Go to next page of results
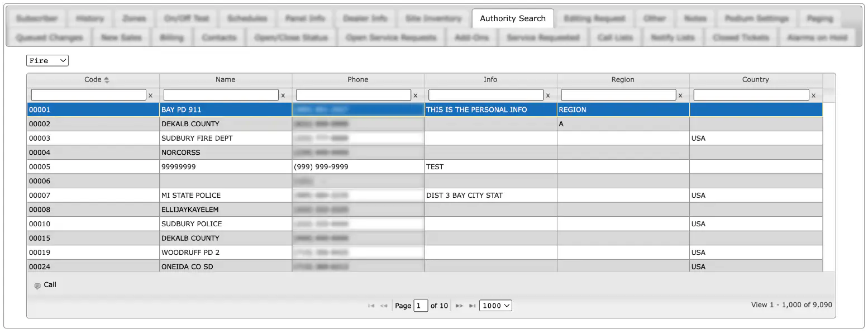 coord(459,306)
